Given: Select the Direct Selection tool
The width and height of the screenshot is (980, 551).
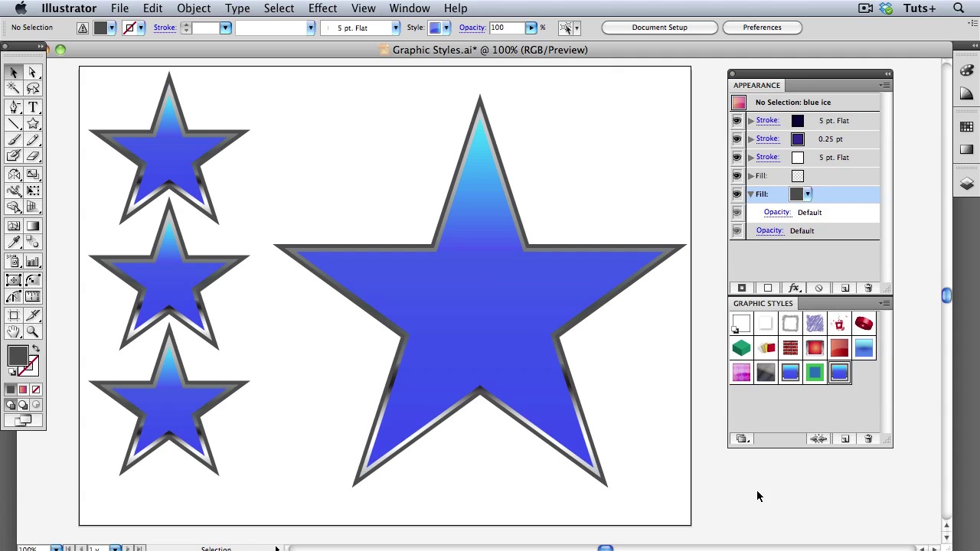Looking at the screenshot, I should (x=33, y=72).
